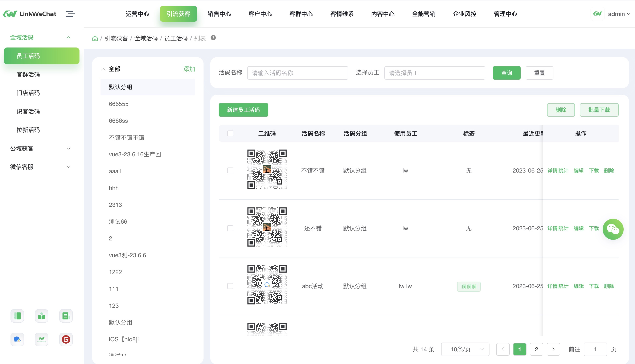The image size is (635, 364).
Task: Click the 前往 page number input
Action: coord(595,349)
